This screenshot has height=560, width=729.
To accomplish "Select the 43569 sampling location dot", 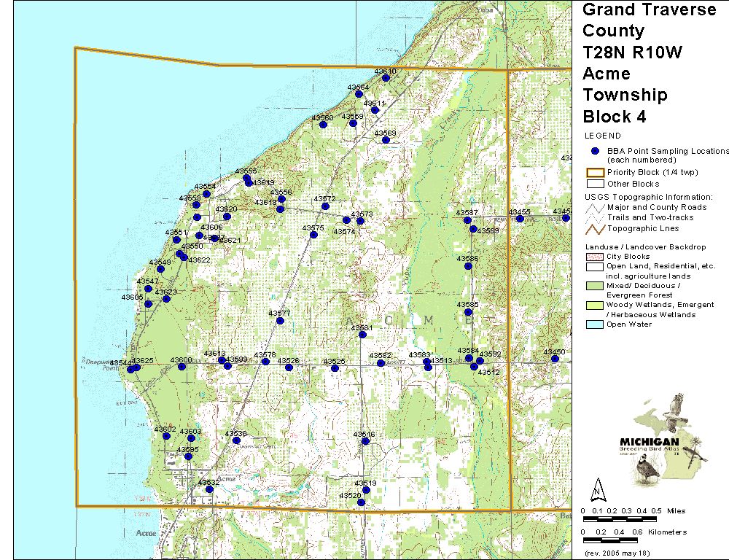I will [x=386, y=140].
